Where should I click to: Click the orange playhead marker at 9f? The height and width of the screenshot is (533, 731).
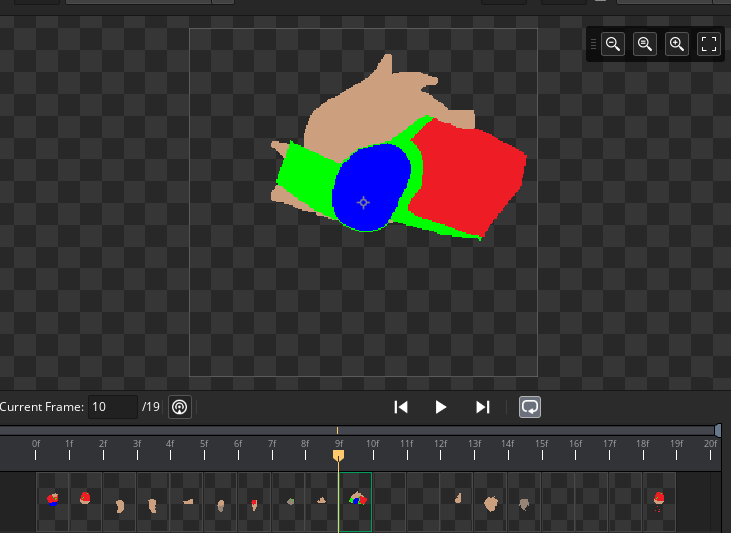(x=339, y=456)
